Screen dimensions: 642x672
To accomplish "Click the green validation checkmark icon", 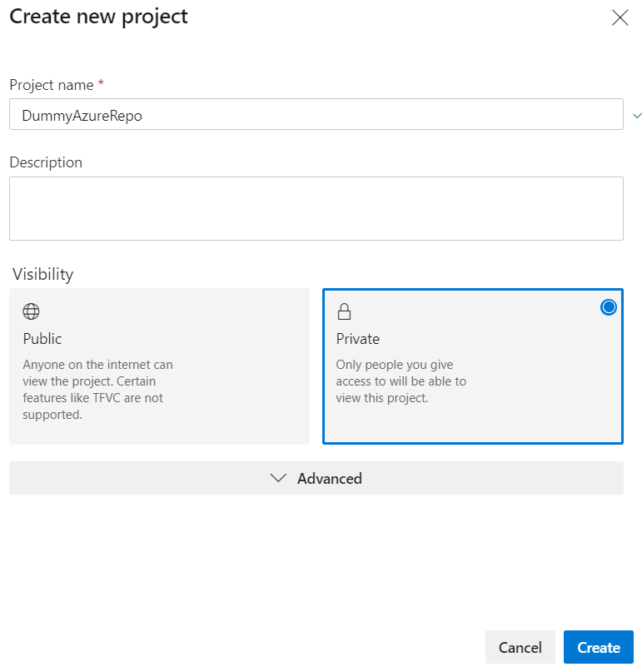I will click(x=637, y=115).
